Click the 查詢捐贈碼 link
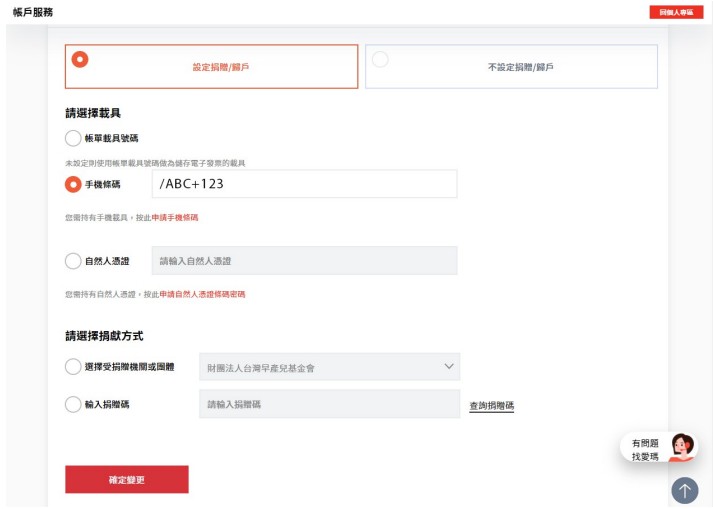The image size is (713, 509). [491, 406]
